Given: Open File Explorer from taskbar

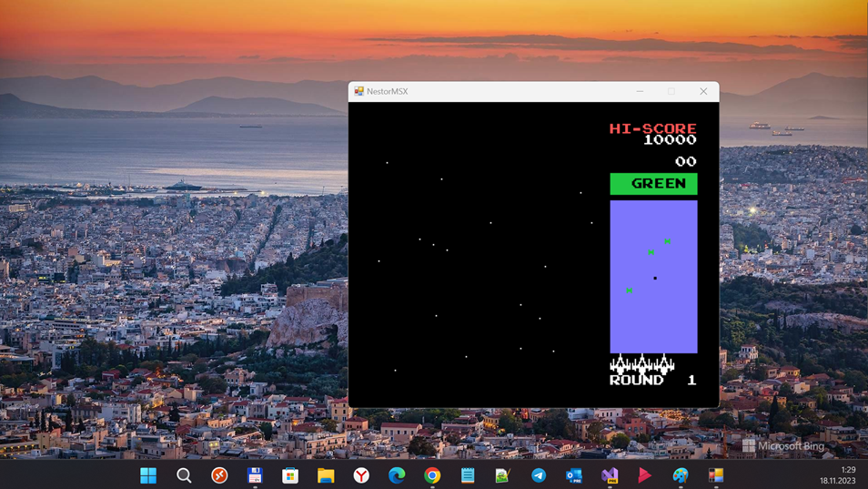Looking at the screenshot, I should click(x=326, y=475).
